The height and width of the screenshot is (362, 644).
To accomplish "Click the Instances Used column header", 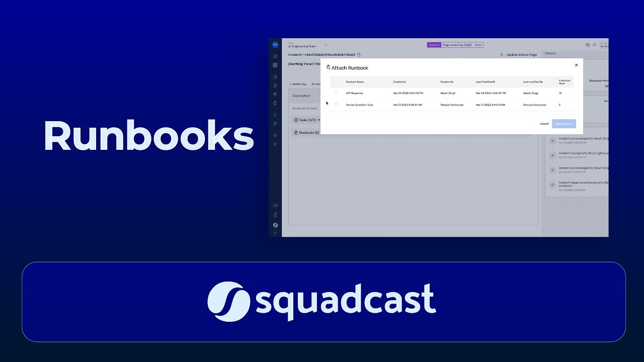I will click(x=565, y=82).
